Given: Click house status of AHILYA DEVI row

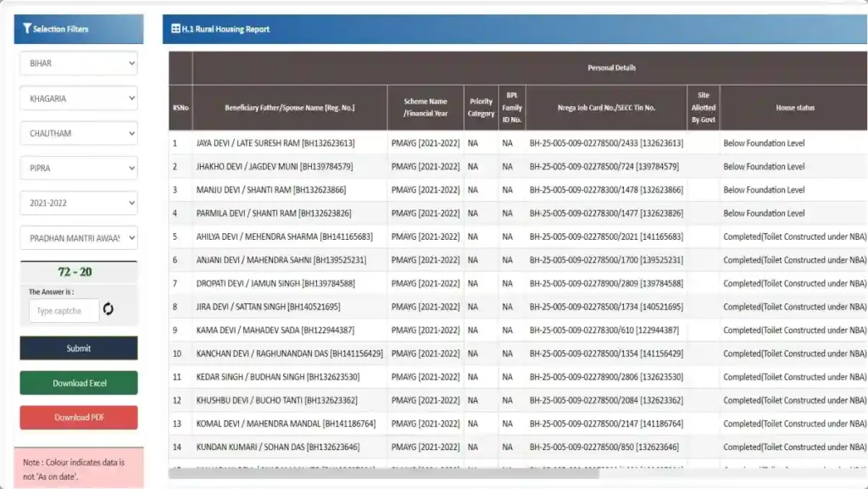Looking at the screenshot, I should (x=795, y=236).
